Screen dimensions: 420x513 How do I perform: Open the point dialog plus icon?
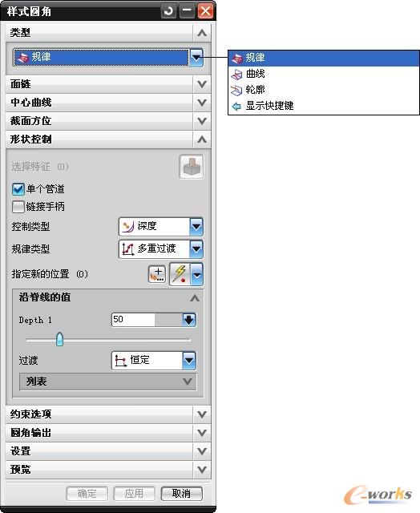[x=157, y=274]
